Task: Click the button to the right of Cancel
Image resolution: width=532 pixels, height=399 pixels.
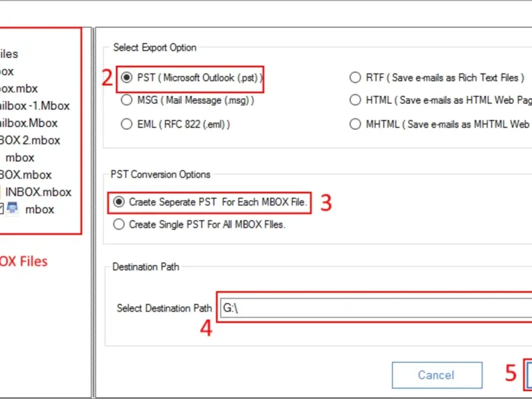Action: pos(529,375)
